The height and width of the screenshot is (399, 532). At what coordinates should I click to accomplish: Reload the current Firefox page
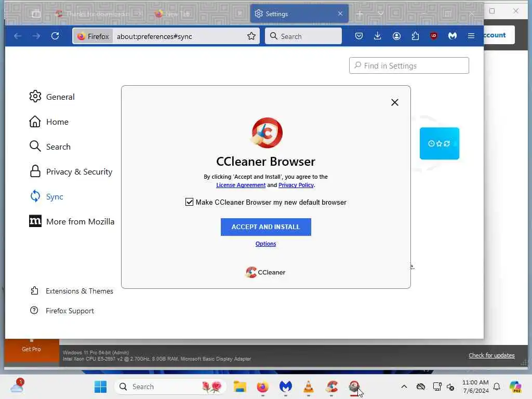point(55,36)
